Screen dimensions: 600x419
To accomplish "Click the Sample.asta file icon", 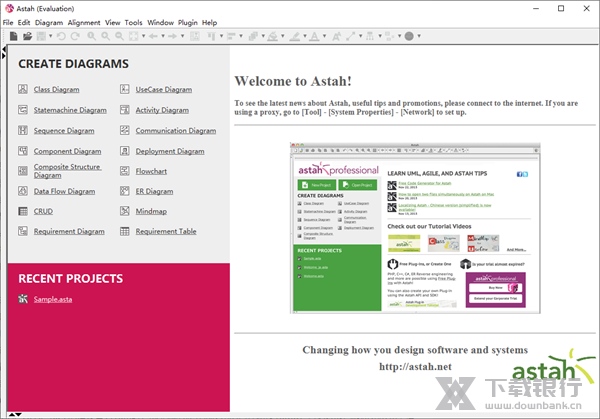I will (23, 299).
